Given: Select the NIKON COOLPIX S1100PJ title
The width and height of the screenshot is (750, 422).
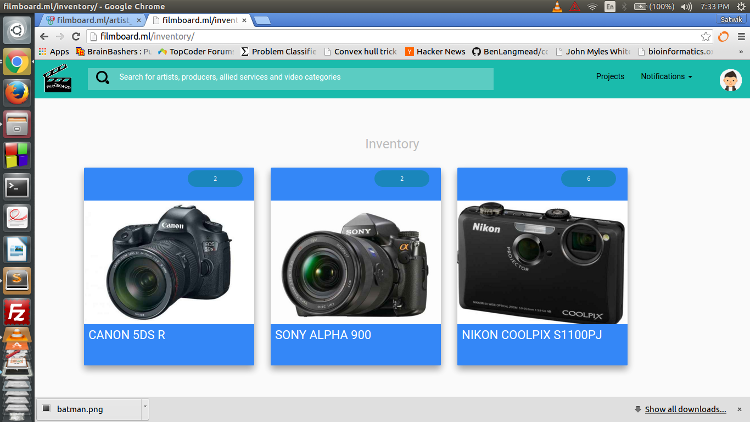Looking at the screenshot, I should 531,335.
